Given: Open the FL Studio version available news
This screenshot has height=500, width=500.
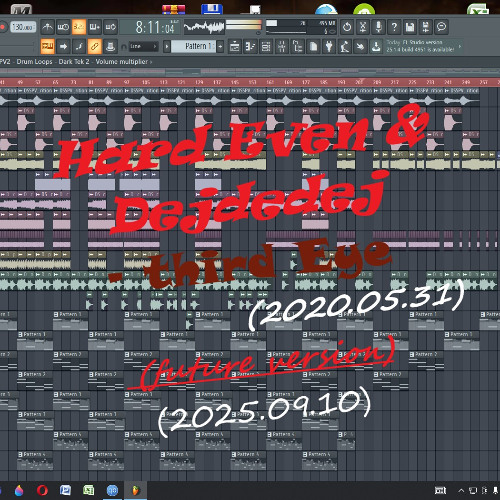Looking at the screenshot, I should (x=420, y=46).
